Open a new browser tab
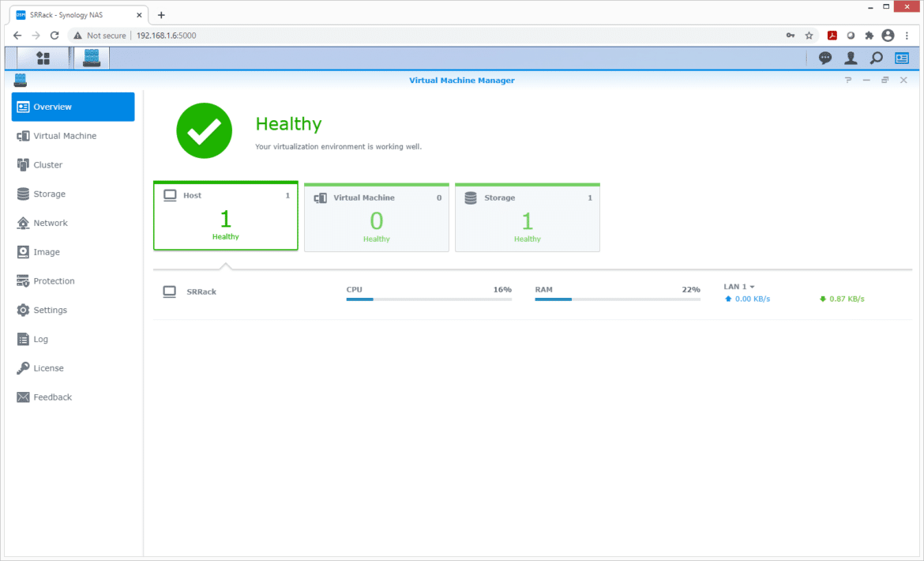The height and width of the screenshot is (561, 924). 161,15
